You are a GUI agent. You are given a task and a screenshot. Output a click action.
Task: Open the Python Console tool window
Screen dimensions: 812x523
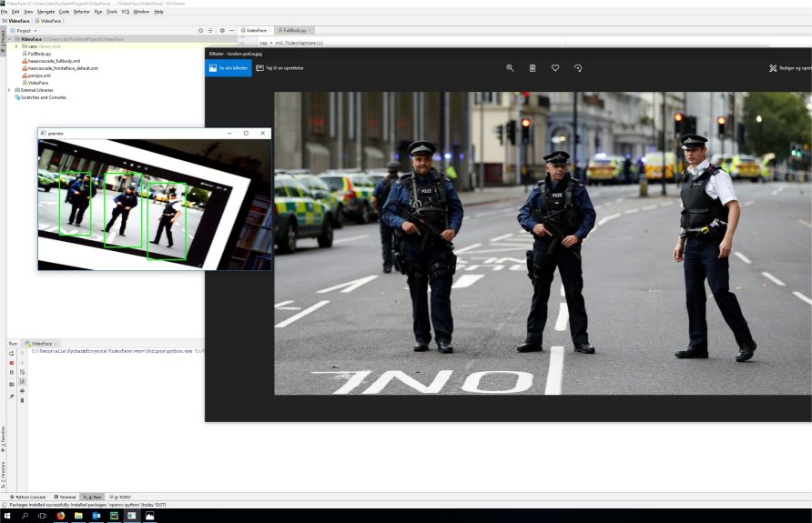28,498
